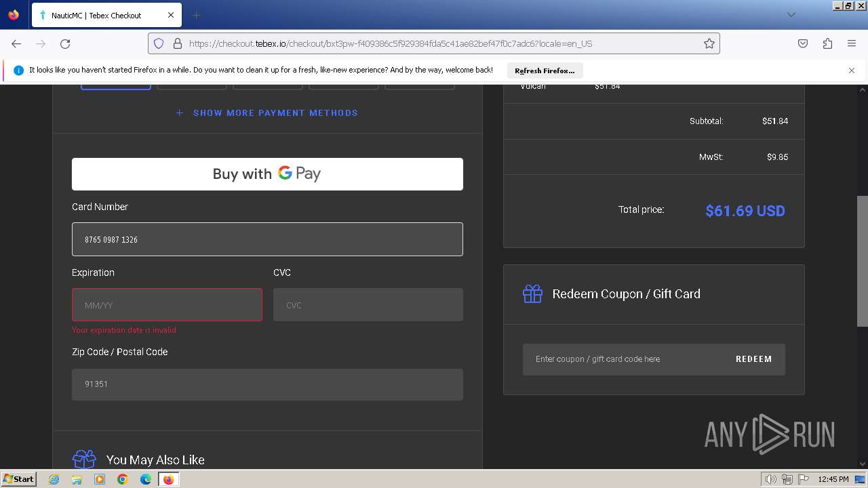View site security lock info

point(178,43)
